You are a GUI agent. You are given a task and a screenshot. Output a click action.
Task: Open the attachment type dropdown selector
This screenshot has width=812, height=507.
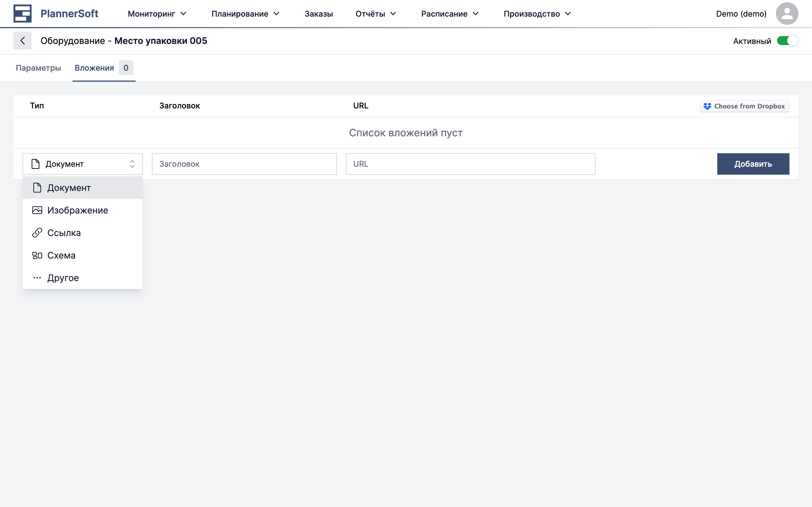pos(82,164)
